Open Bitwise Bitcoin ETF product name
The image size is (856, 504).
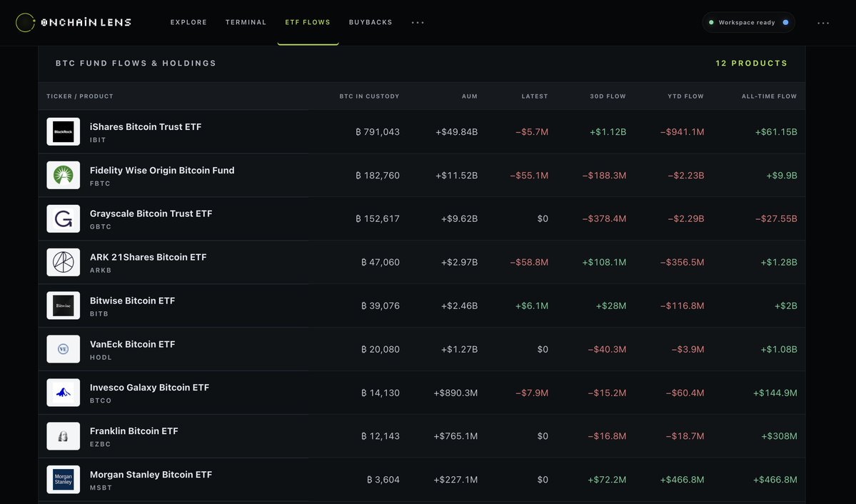(133, 301)
